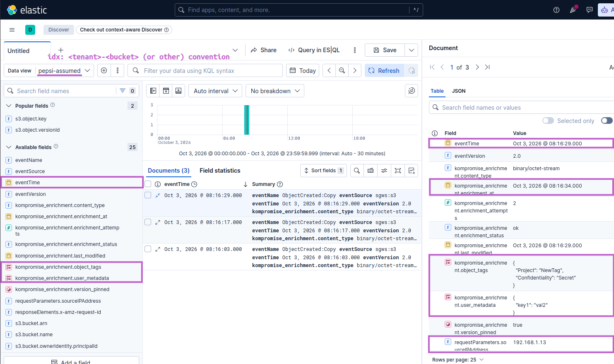Click the Share button
This screenshot has width=614, height=364.
[x=263, y=50]
